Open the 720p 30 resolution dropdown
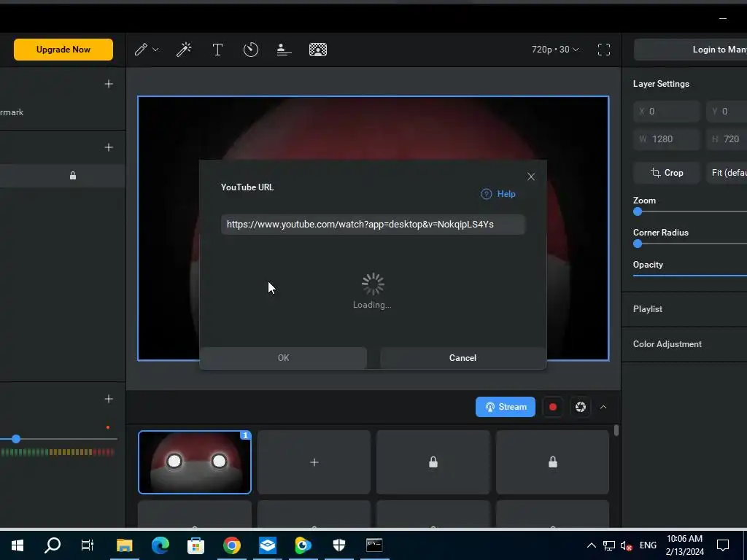Image resolution: width=747 pixels, height=560 pixels. pos(555,50)
